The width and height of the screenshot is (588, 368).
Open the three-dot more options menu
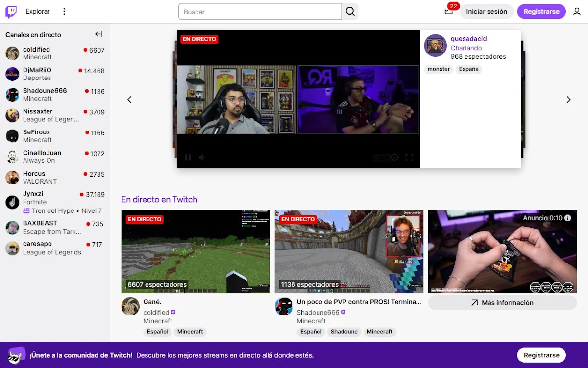point(64,12)
